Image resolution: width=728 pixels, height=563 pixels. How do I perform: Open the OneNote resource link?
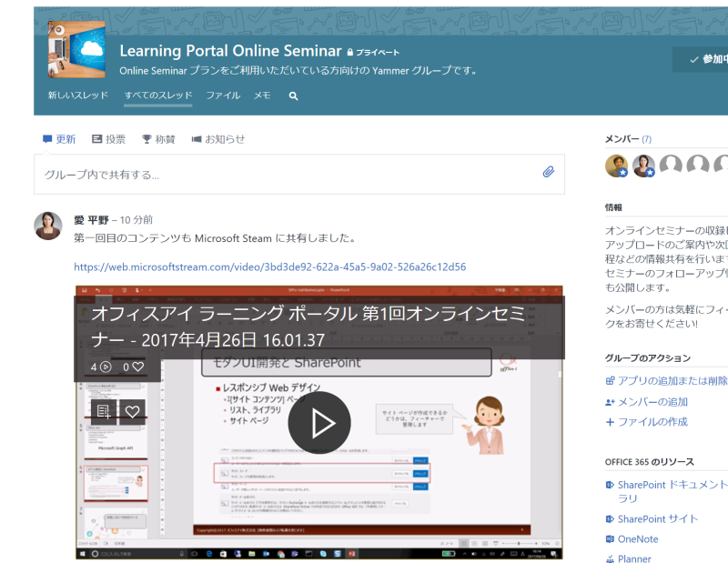[632, 539]
